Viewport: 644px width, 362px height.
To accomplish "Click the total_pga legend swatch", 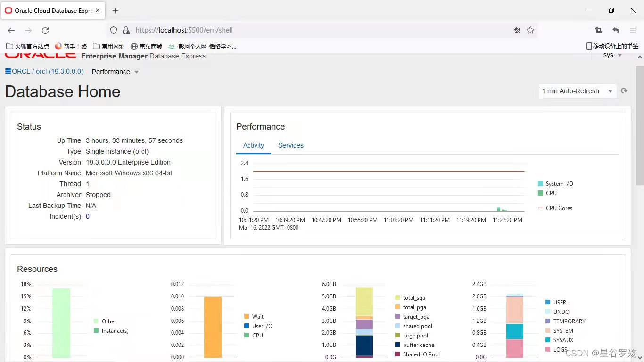I will (x=397, y=307).
